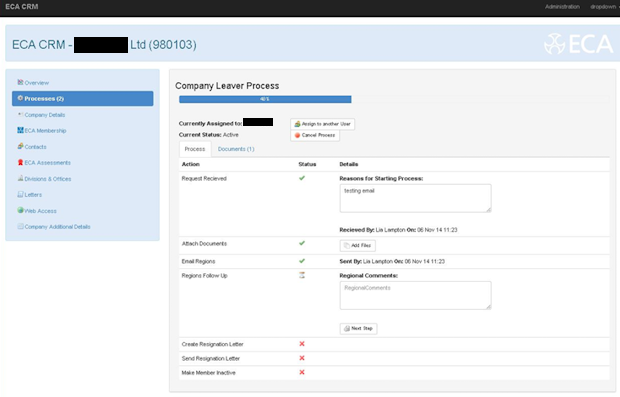The height and width of the screenshot is (397, 620).
Task: Switch to the Process tab
Action: (x=195, y=149)
